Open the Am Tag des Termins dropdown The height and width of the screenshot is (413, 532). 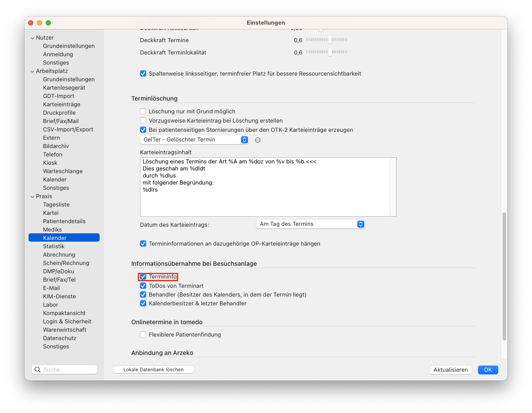(310, 224)
